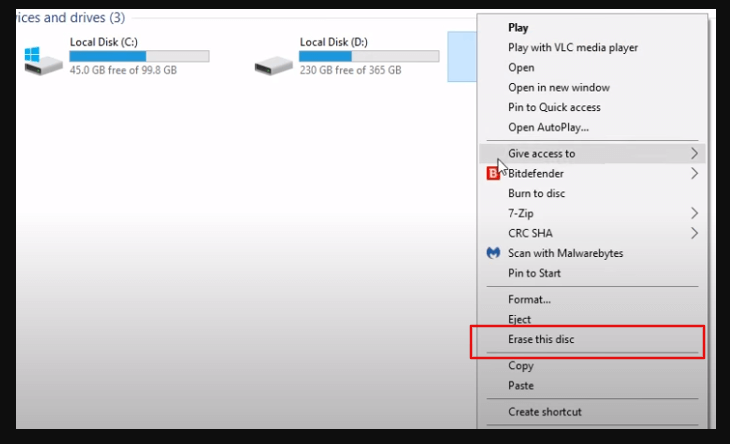730x444 pixels.
Task: Expand the 7-Zip submenu arrow
Action: pyautogui.click(x=694, y=213)
